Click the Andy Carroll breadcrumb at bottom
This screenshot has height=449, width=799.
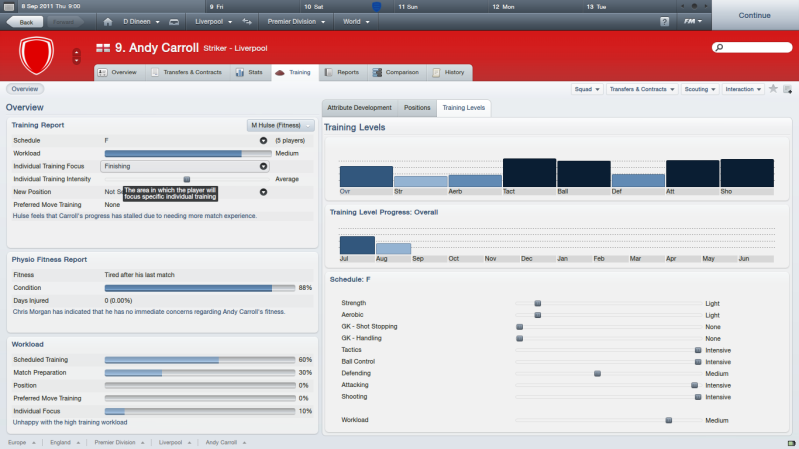[x=222, y=442]
